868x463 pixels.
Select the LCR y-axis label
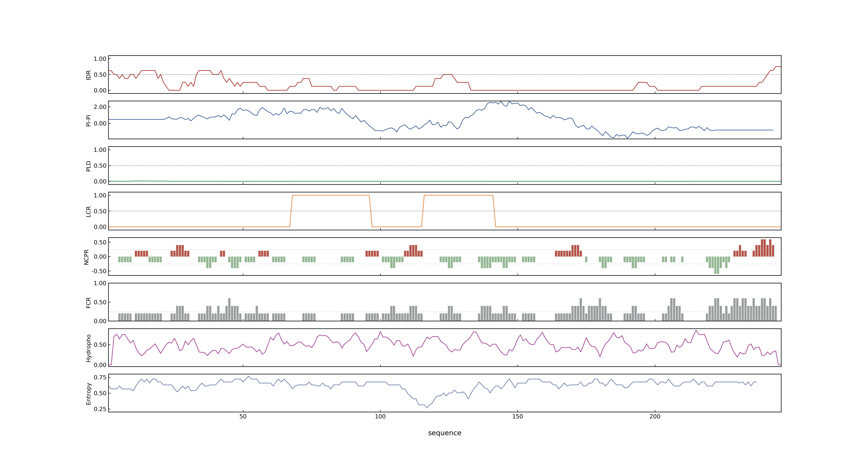click(x=88, y=211)
